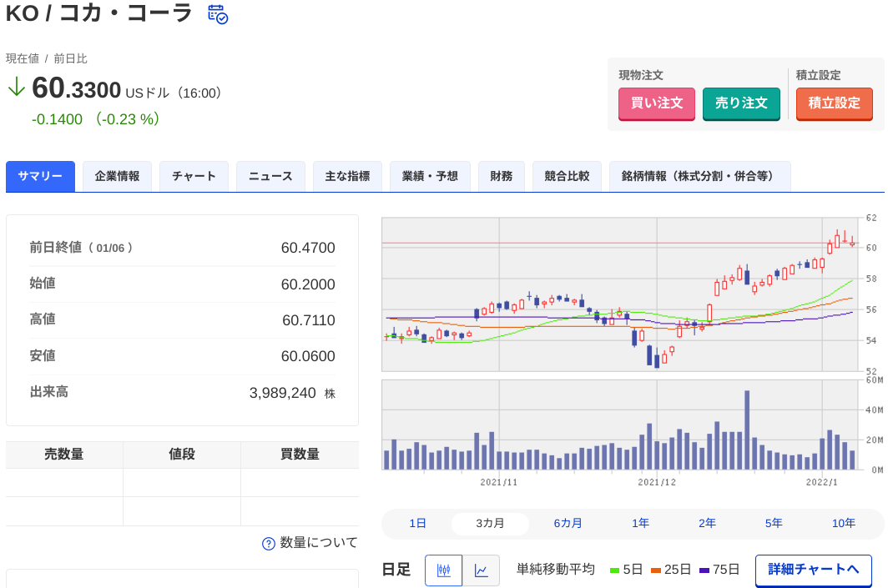Click the current price 60.3300
The image size is (888, 588).
click(77, 88)
